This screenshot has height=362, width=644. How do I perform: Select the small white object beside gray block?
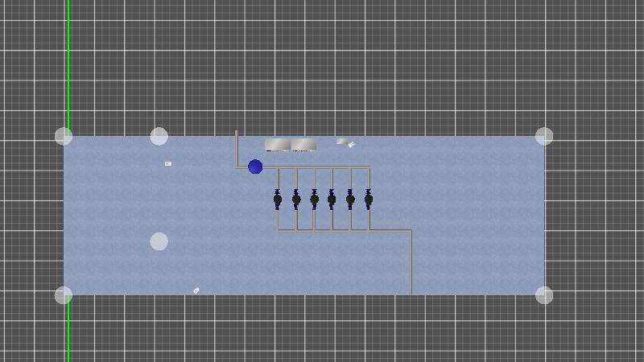351,145
